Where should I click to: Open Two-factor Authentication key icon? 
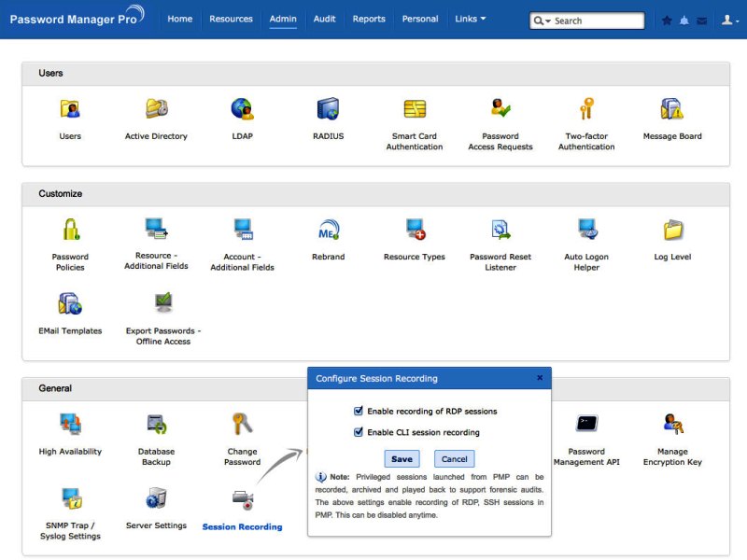point(586,108)
